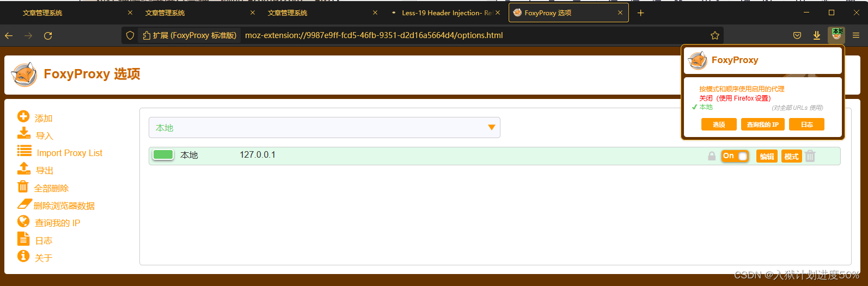Close the FoxyProxy 选项 tab
Screen dimensions: 868x286
(x=620, y=13)
